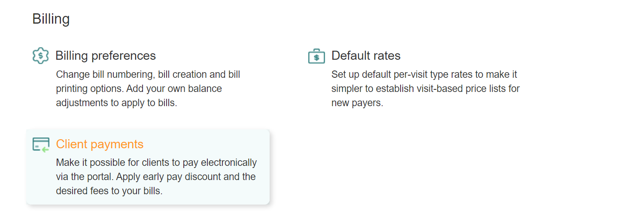Screen dimensions: 644x217
Task: Click the line "Make it possible for clients to pay electronically"
Action: pos(156,163)
